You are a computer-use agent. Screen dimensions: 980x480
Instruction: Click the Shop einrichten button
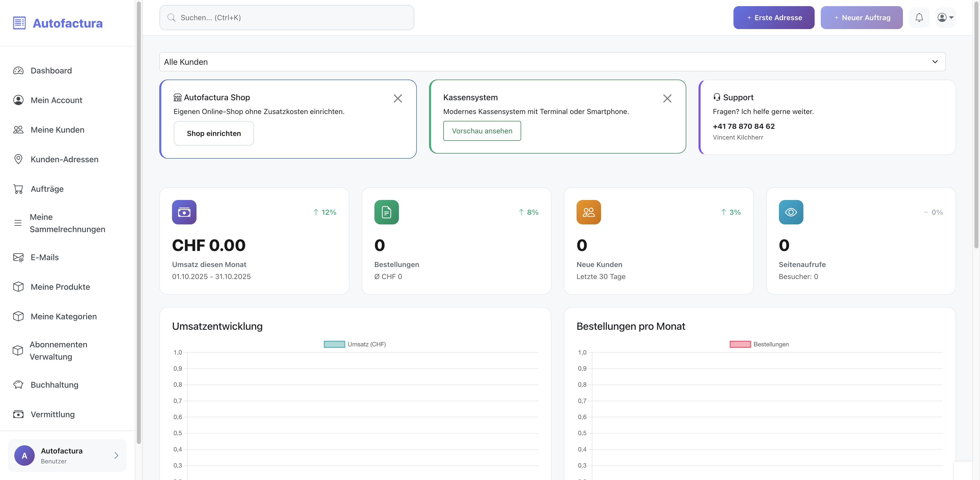click(x=214, y=133)
